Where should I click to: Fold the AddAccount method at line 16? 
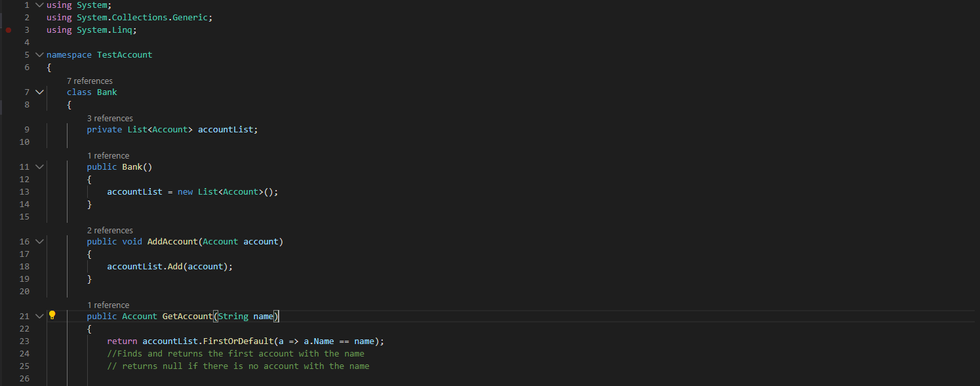tap(39, 242)
